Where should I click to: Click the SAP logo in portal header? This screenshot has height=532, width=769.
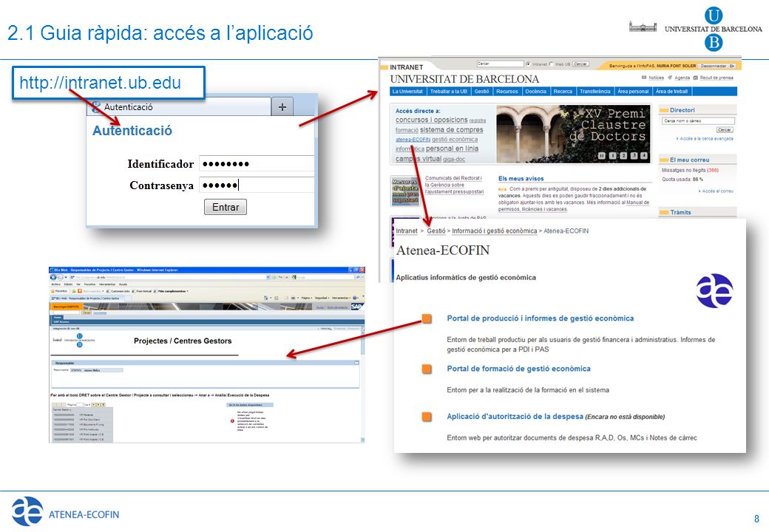point(356,307)
